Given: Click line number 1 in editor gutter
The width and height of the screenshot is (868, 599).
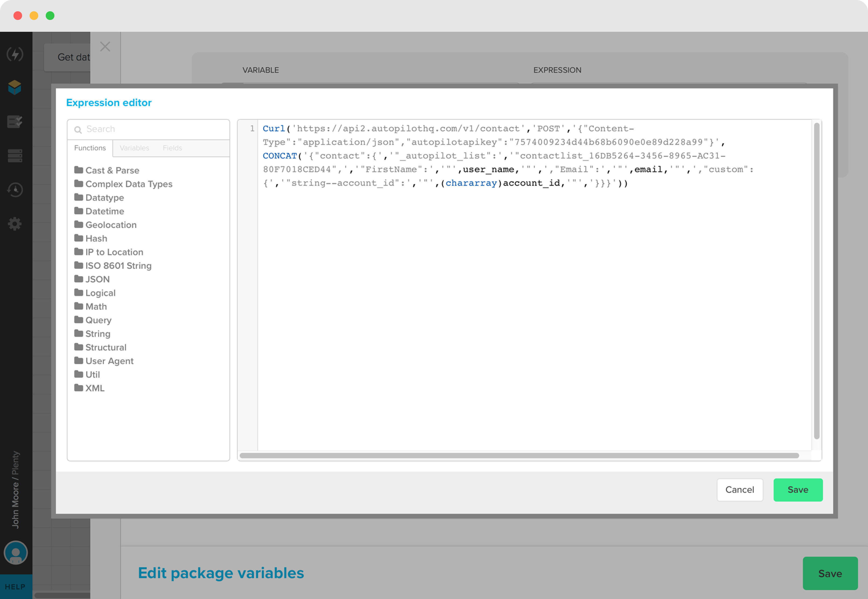Looking at the screenshot, I should [252, 128].
